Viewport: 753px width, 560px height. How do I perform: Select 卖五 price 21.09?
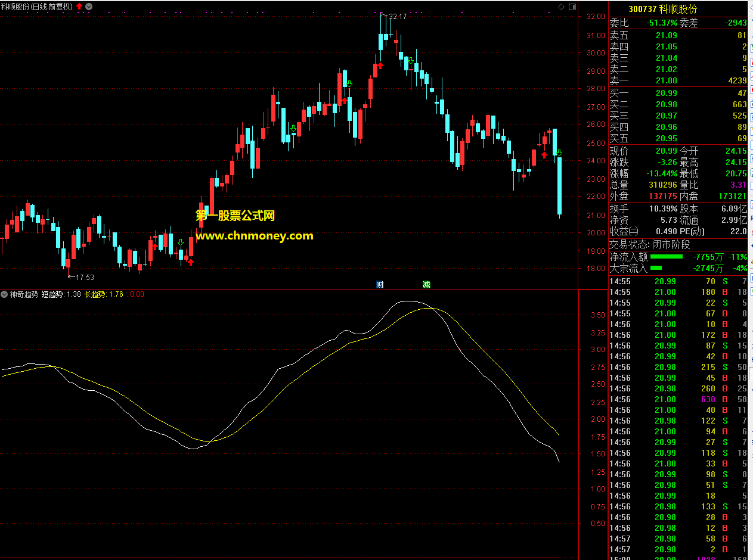(667, 35)
